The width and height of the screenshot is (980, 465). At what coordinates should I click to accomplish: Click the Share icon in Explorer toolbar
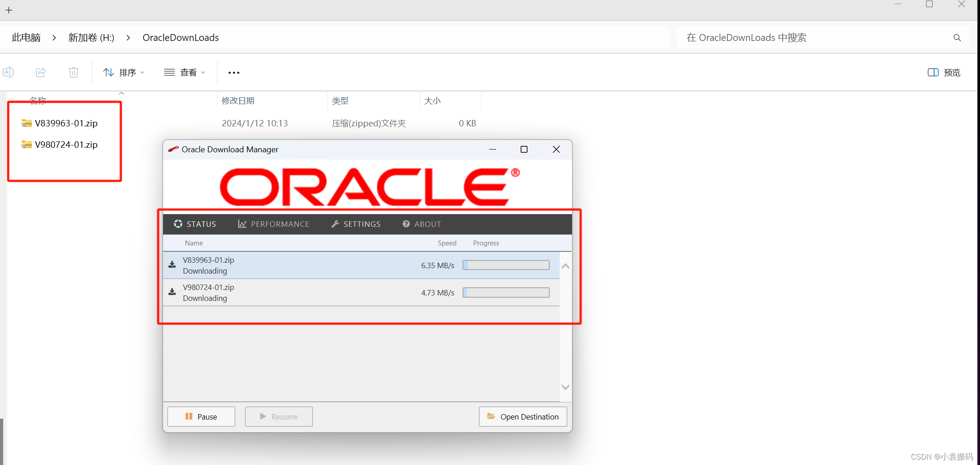point(41,72)
